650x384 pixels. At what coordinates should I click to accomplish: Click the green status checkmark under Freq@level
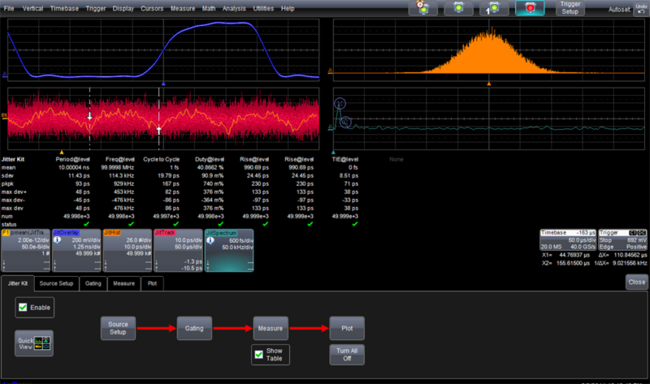point(131,224)
